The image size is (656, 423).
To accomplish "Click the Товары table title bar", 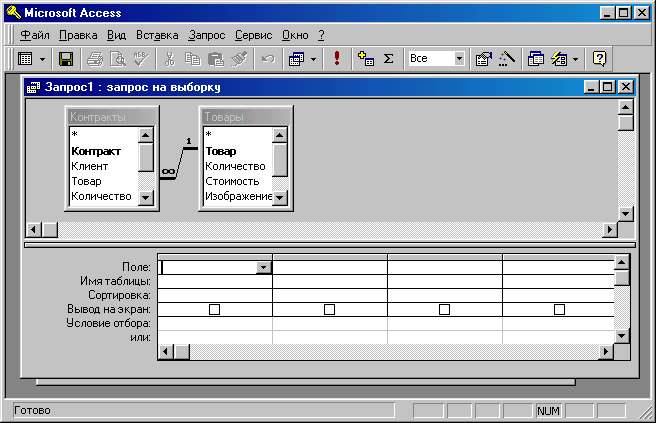I will [246, 117].
